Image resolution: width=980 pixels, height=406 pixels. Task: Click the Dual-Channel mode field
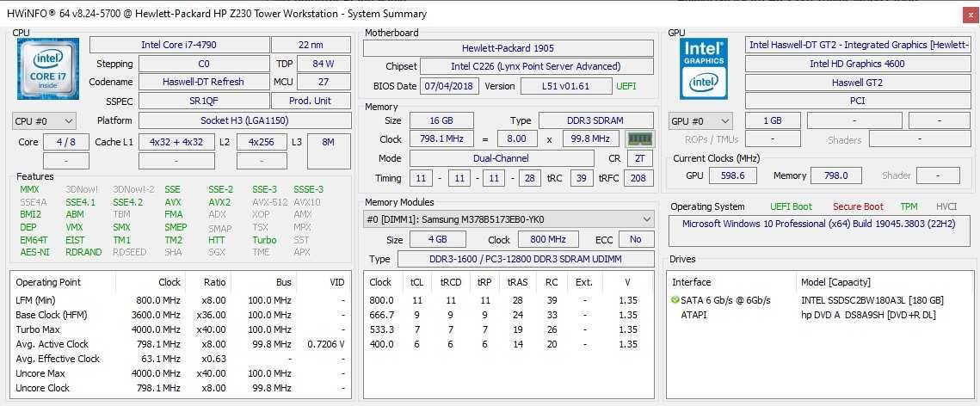(503, 158)
